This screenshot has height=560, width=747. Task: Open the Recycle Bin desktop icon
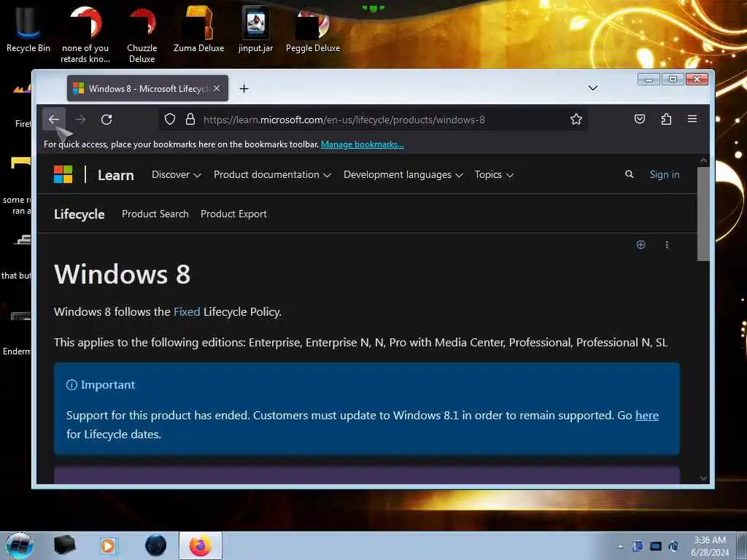pos(28,29)
